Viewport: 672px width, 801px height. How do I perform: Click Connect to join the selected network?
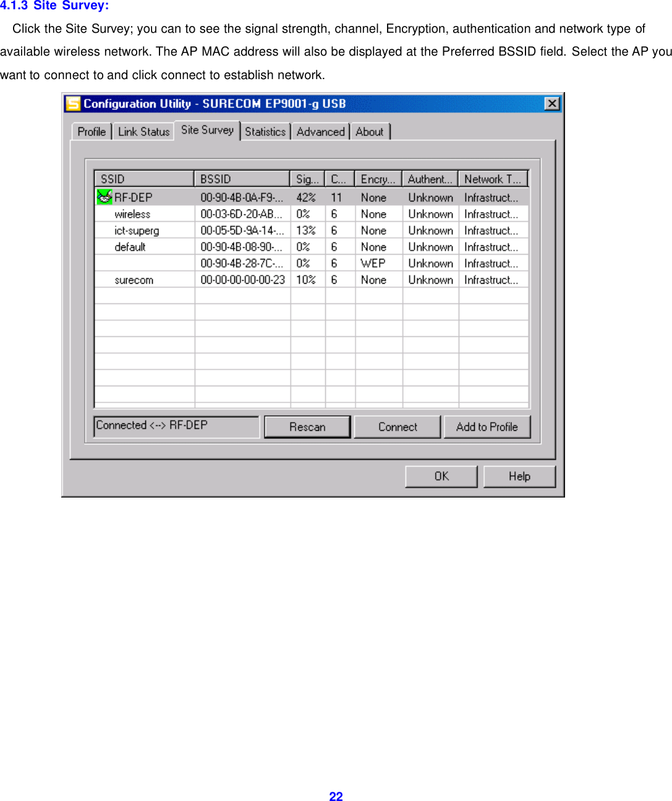(x=397, y=426)
